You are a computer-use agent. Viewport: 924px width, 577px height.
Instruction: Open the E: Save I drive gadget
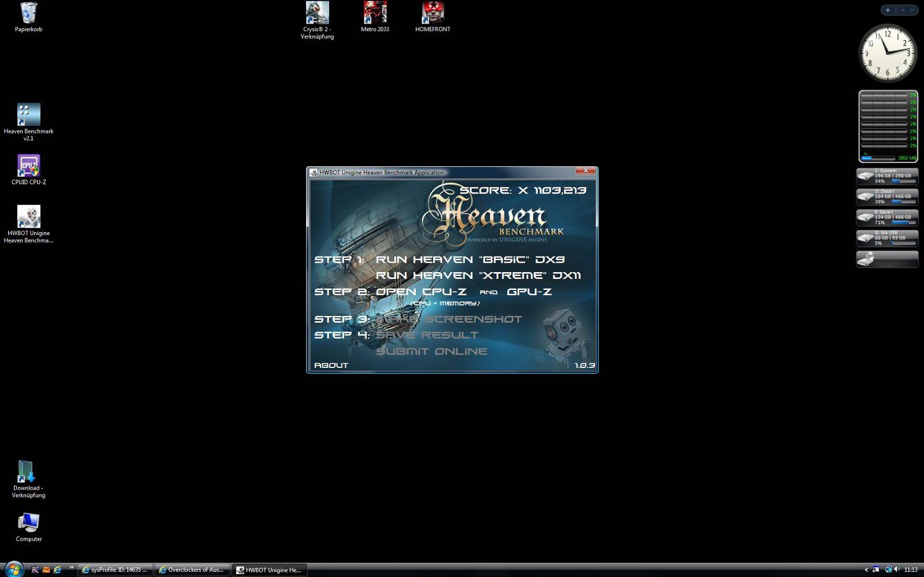tap(887, 218)
